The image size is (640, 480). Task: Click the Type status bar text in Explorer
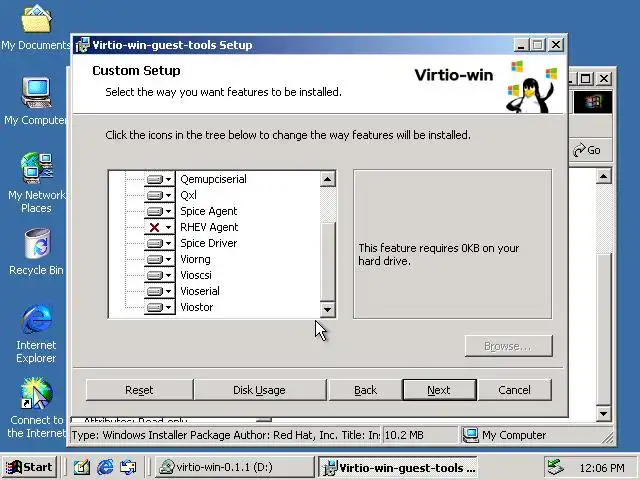pos(226,435)
